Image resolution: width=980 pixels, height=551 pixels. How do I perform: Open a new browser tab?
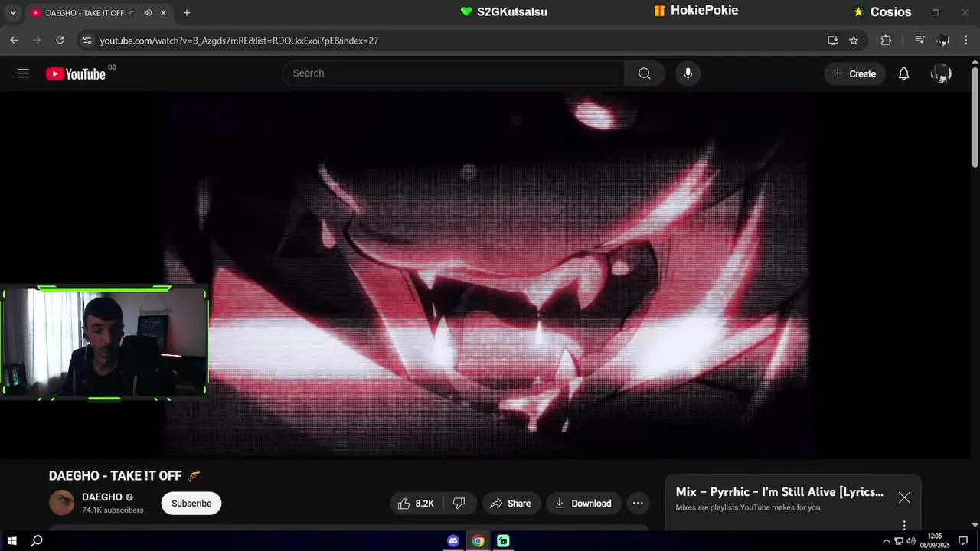[x=186, y=13]
